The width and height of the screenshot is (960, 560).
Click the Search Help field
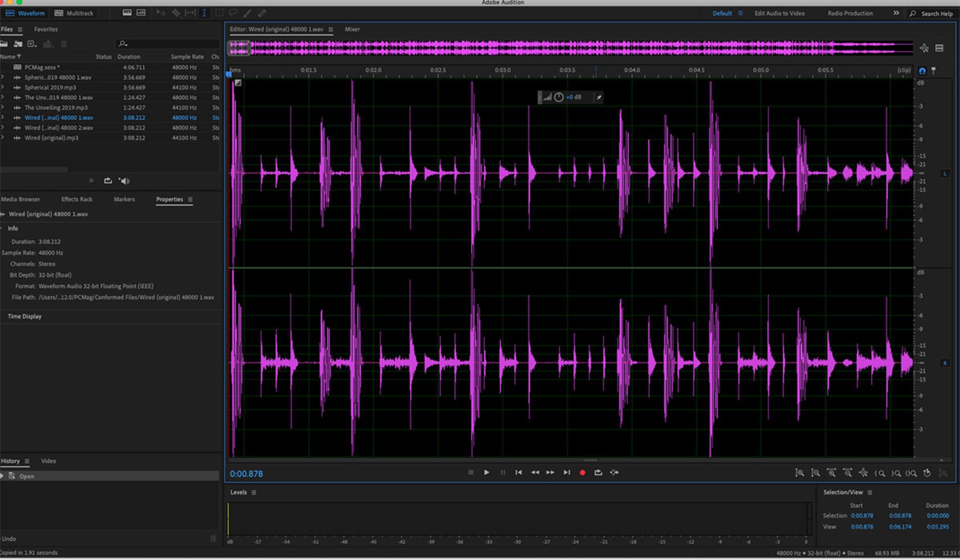[932, 13]
